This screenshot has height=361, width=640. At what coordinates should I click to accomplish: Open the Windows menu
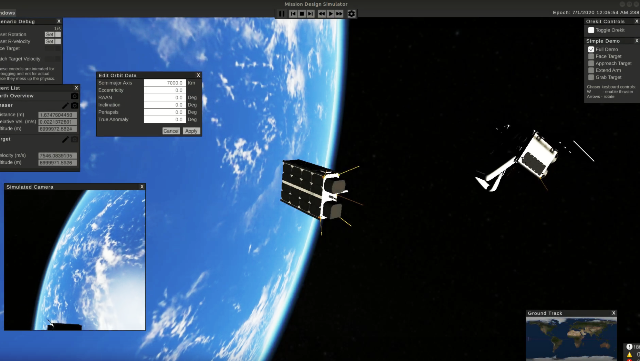click(x=7, y=13)
